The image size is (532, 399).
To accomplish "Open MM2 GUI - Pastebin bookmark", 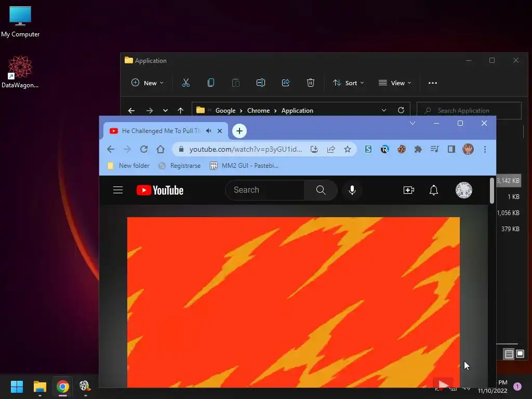I will click(x=244, y=166).
